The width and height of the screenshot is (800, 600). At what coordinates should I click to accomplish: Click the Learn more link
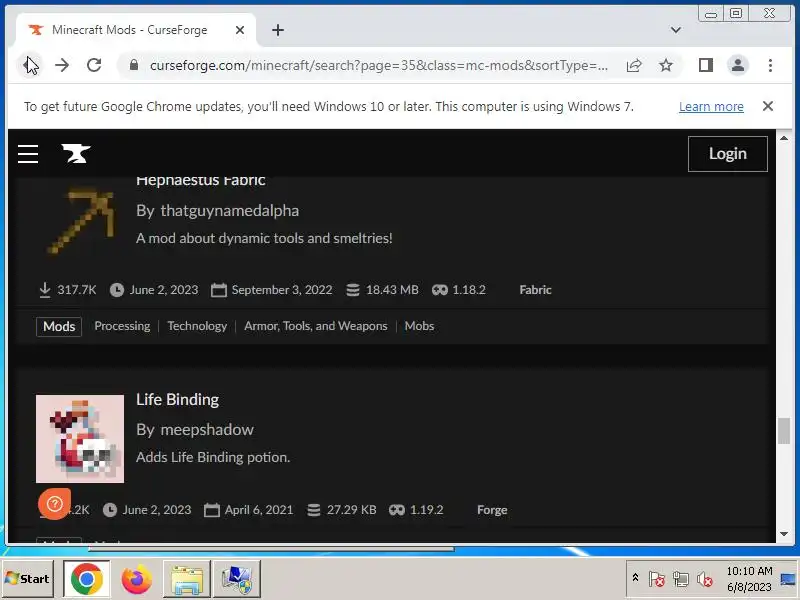[x=711, y=107]
